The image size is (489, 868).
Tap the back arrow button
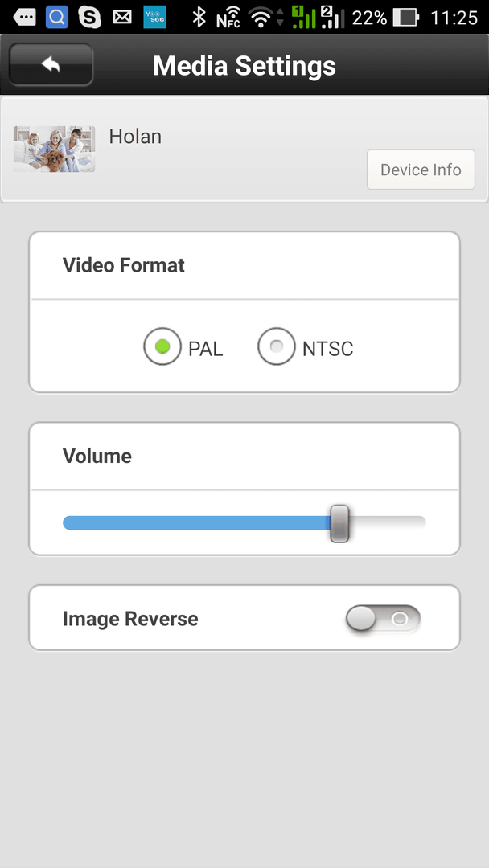51,65
